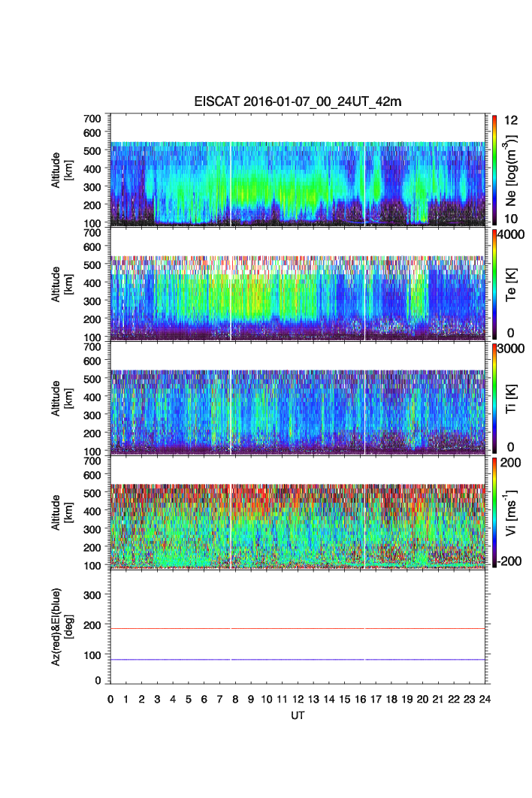
Task: Click the 18 tick on UT axis
Action: point(391,700)
